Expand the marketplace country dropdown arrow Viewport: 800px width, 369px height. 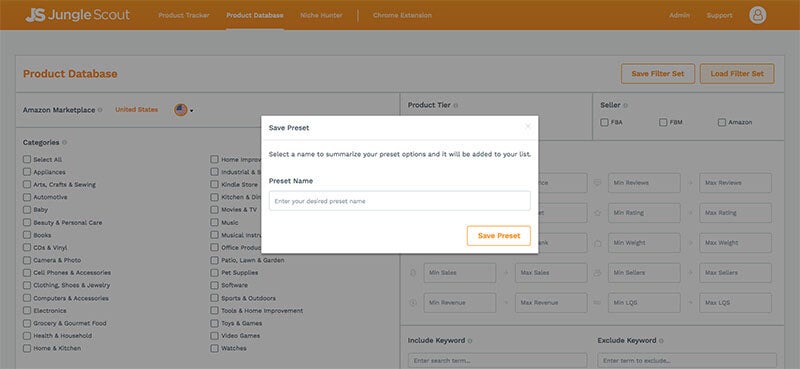[x=191, y=111]
